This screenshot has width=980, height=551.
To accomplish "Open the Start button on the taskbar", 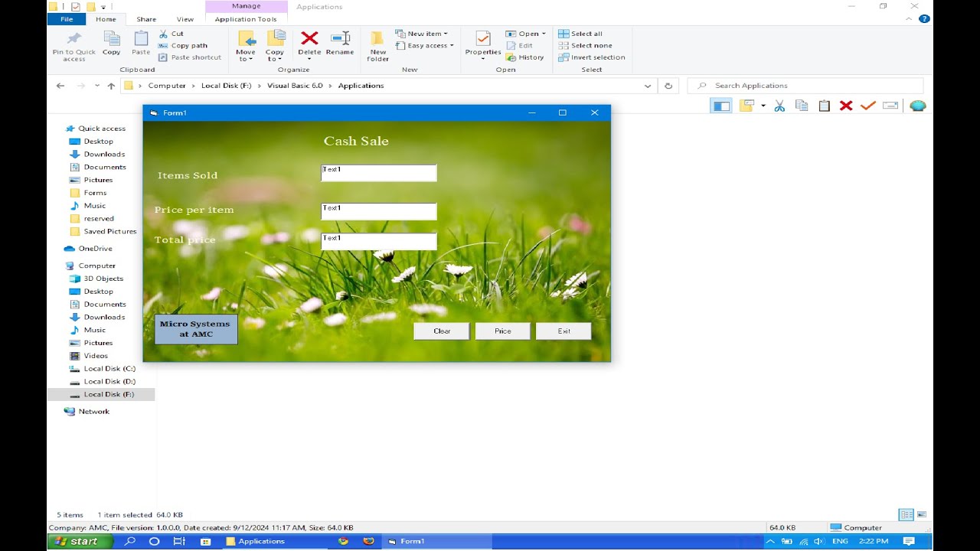I will tap(80, 541).
